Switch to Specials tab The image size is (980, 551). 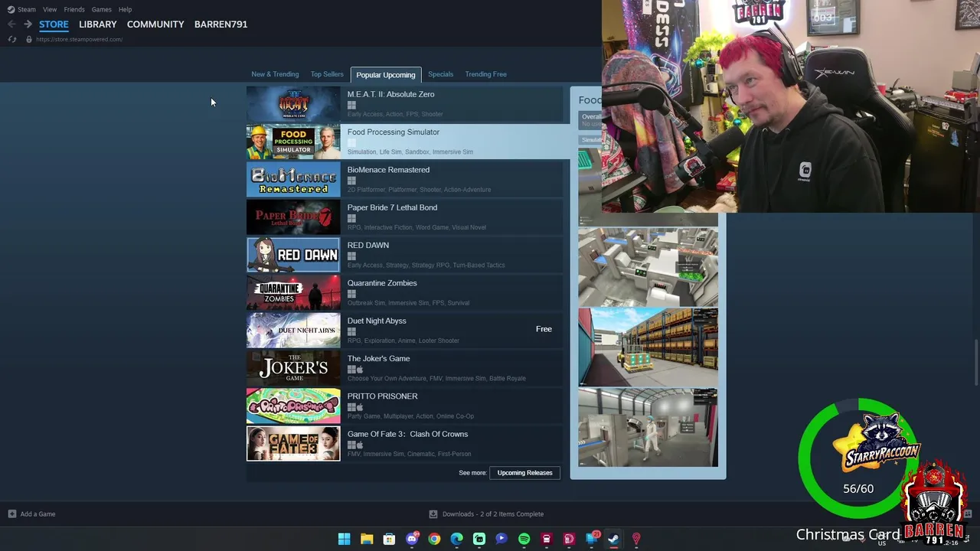(x=440, y=74)
